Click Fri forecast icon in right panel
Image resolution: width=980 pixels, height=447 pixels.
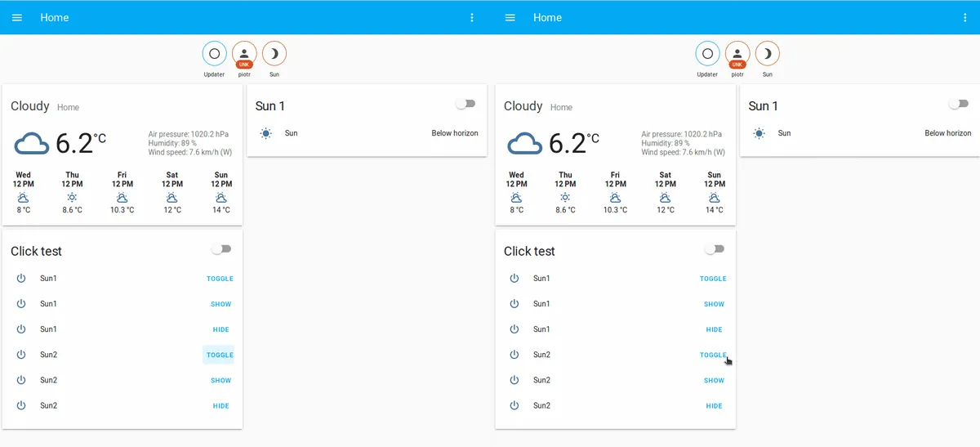(x=615, y=197)
